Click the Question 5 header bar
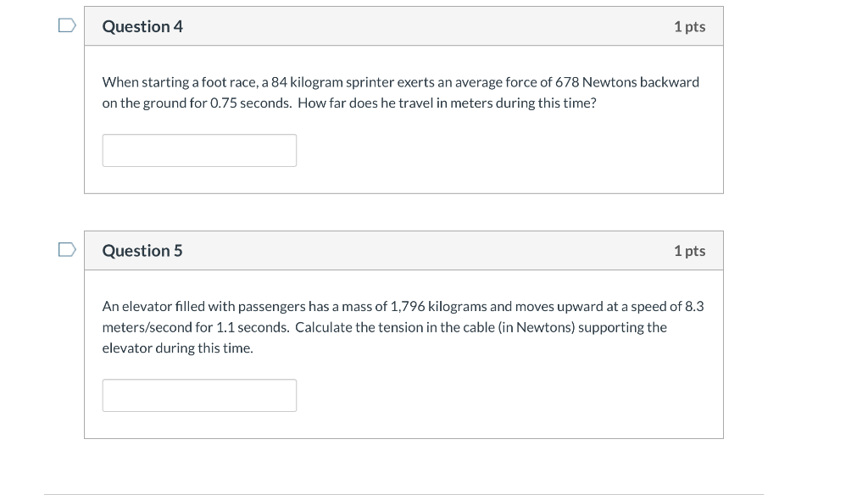Image resolution: width=868 pixels, height=495 pixels. point(404,250)
